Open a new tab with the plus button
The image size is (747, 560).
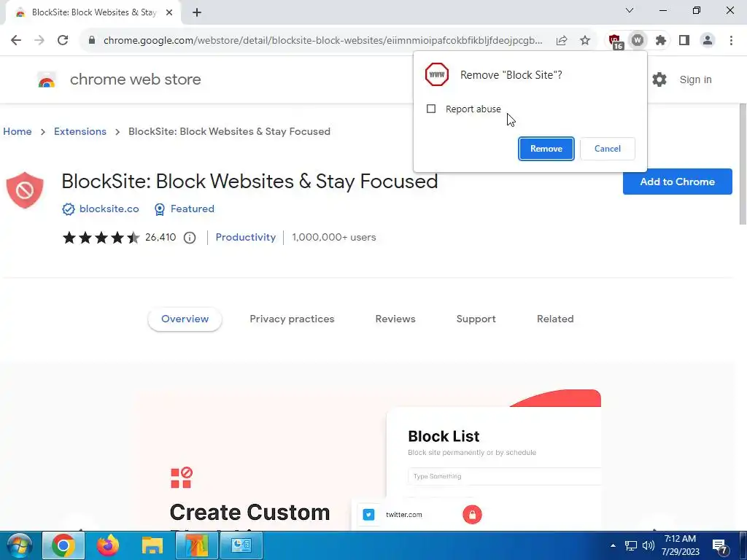tap(197, 12)
